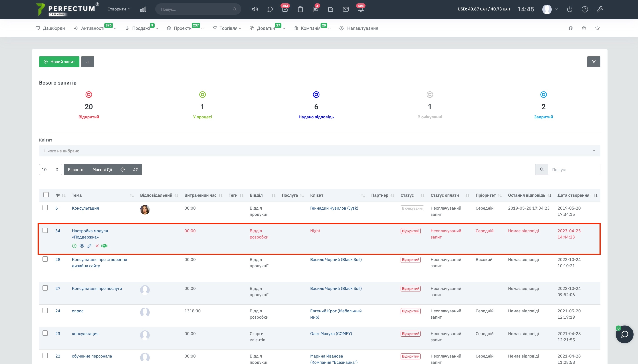The image size is (638, 364).
Task: Open the Клієнт filter dropdown
Action: pyautogui.click(x=320, y=151)
